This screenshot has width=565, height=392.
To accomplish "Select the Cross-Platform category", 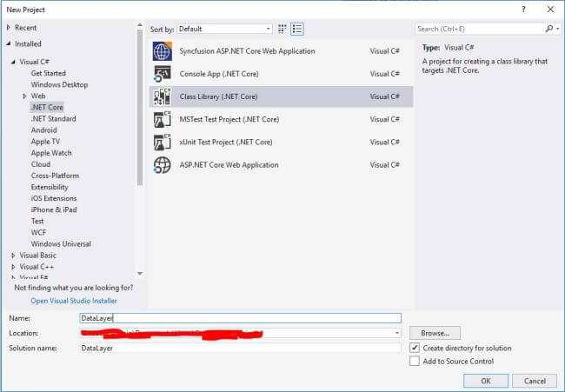I will point(55,176).
